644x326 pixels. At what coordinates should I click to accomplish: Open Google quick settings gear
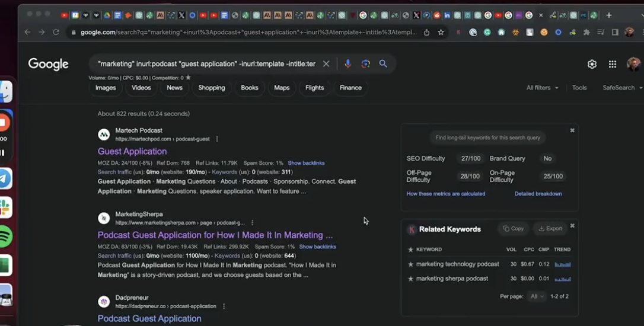[592, 64]
